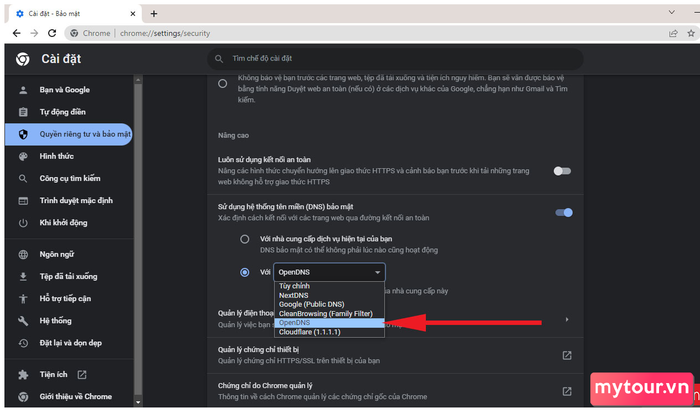Screen dimensions: 700x414
Task: Reload the settings page
Action: point(52,33)
